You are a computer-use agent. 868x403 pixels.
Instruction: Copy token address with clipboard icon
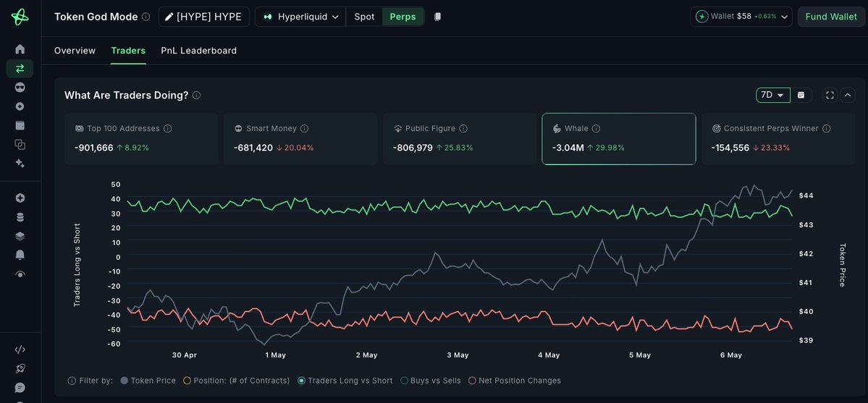tap(437, 17)
